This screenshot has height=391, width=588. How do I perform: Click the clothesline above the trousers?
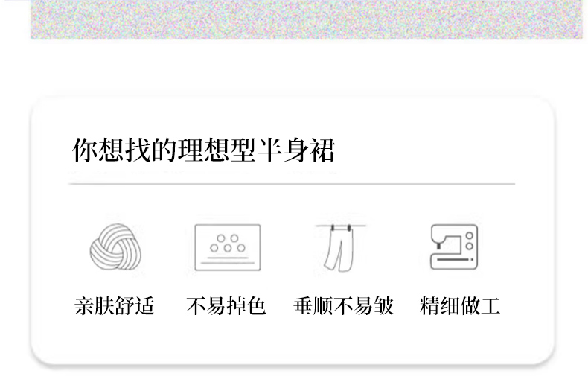pos(340,226)
